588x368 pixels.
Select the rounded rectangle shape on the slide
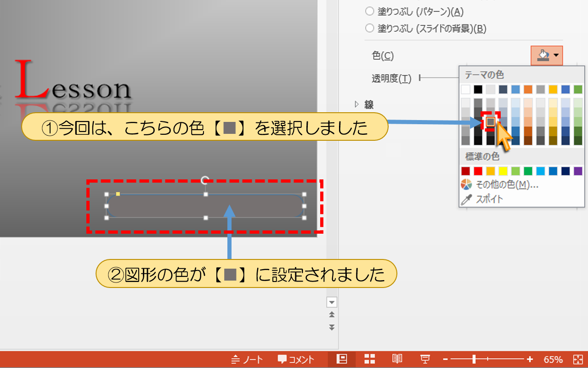[x=205, y=206]
